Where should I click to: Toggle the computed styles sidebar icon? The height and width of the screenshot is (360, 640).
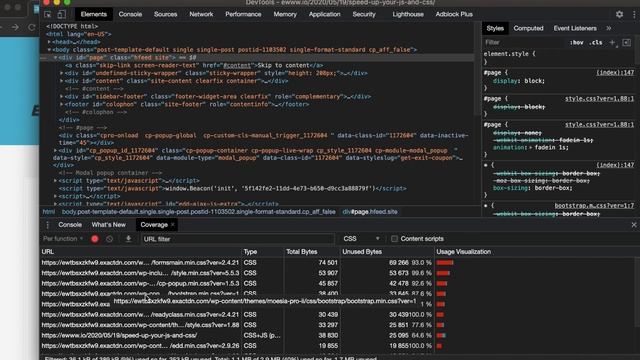pos(627,42)
